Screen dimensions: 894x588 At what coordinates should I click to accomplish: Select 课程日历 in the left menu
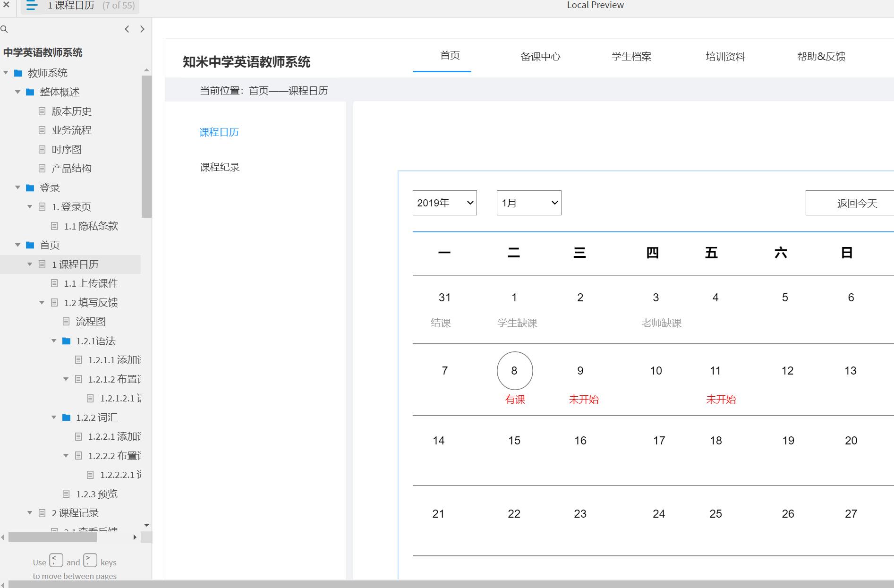click(x=219, y=132)
